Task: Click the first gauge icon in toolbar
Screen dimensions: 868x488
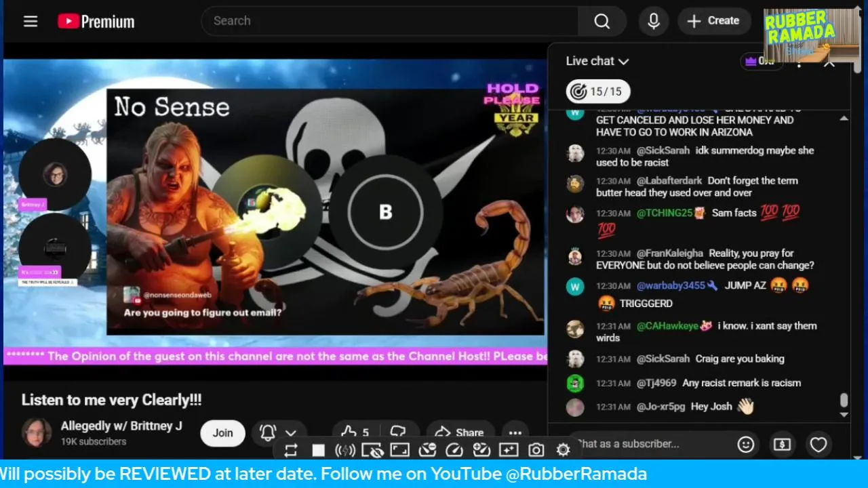Action: (x=427, y=450)
